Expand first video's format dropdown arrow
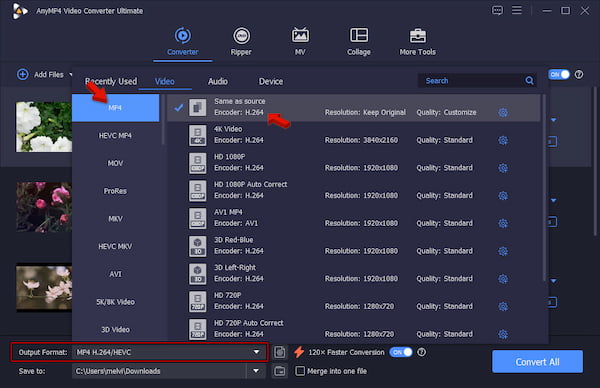The image size is (600, 388). click(x=553, y=120)
